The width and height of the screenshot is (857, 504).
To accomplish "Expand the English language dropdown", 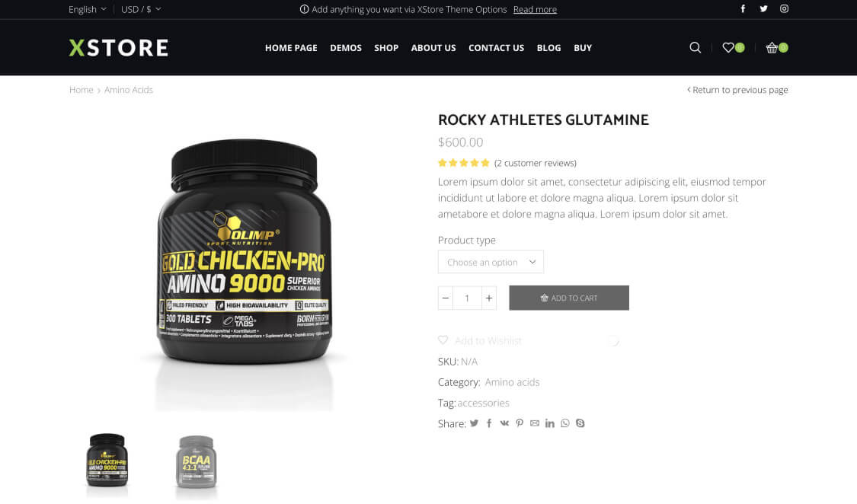I will click(x=88, y=9).
